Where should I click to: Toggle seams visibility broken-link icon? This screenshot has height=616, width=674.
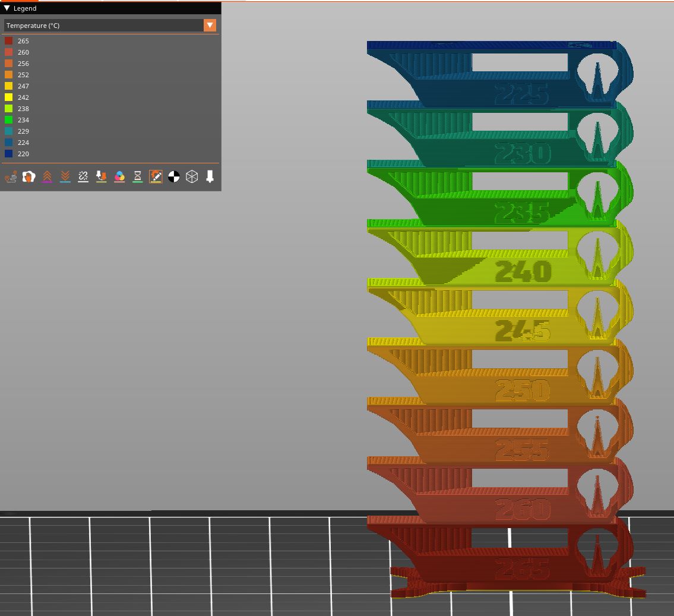(83, 176)
